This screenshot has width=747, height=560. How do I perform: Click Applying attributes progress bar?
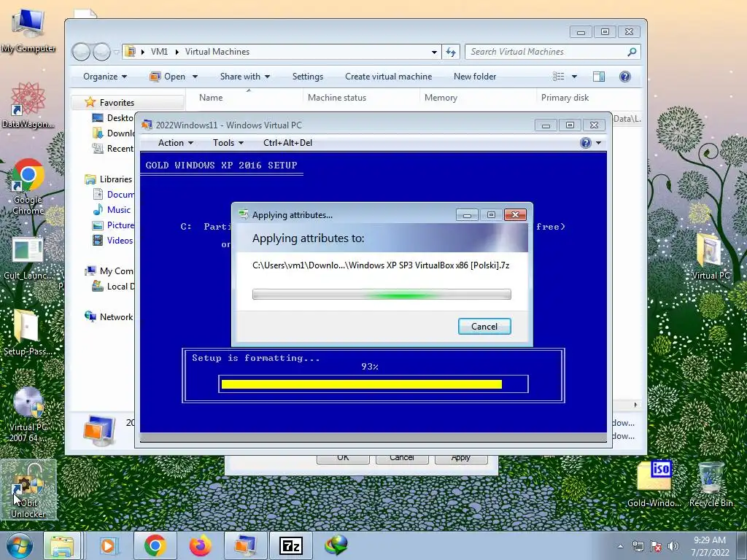tap(382, 295)
